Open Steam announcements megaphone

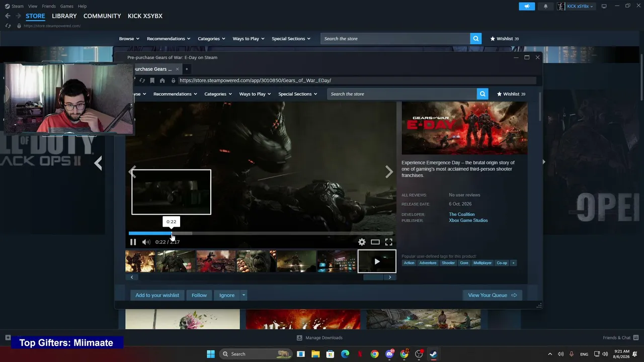[527, 6]
